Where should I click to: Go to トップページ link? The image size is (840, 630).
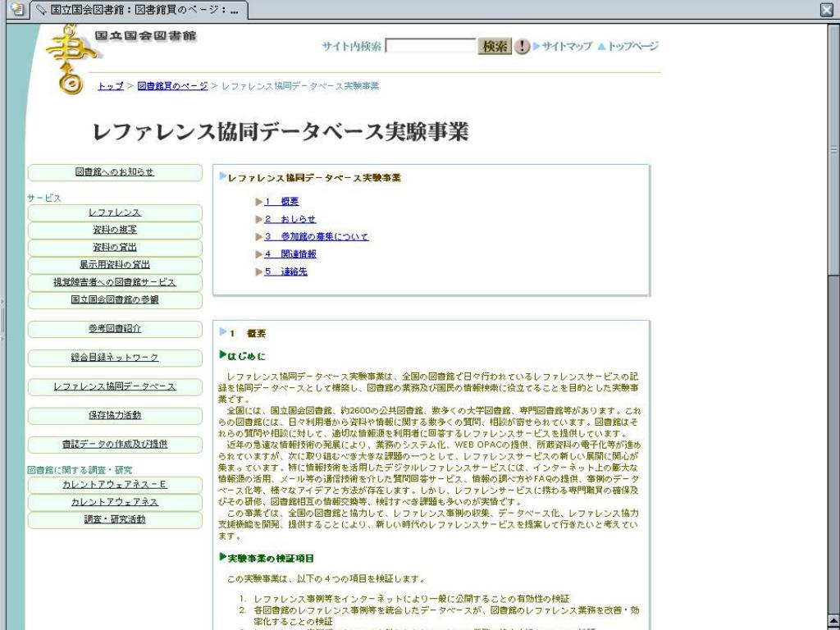click(x=632, y=47)
